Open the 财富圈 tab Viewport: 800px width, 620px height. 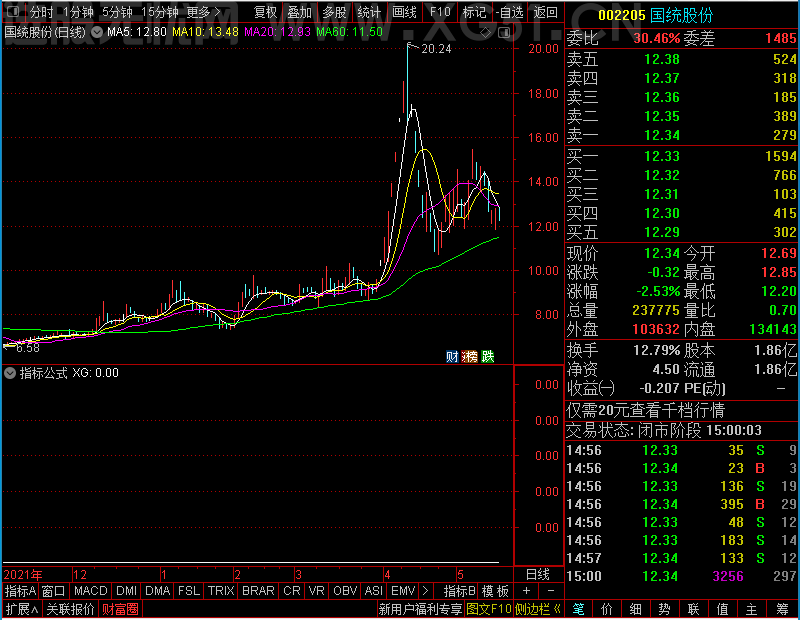(120, 609)
